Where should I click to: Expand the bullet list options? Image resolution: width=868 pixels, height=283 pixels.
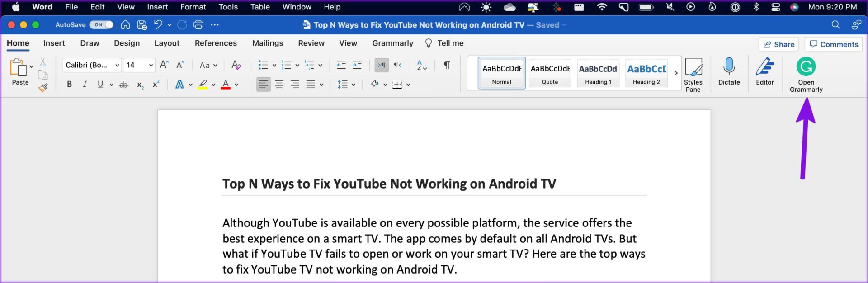click(x=274, y=66)
